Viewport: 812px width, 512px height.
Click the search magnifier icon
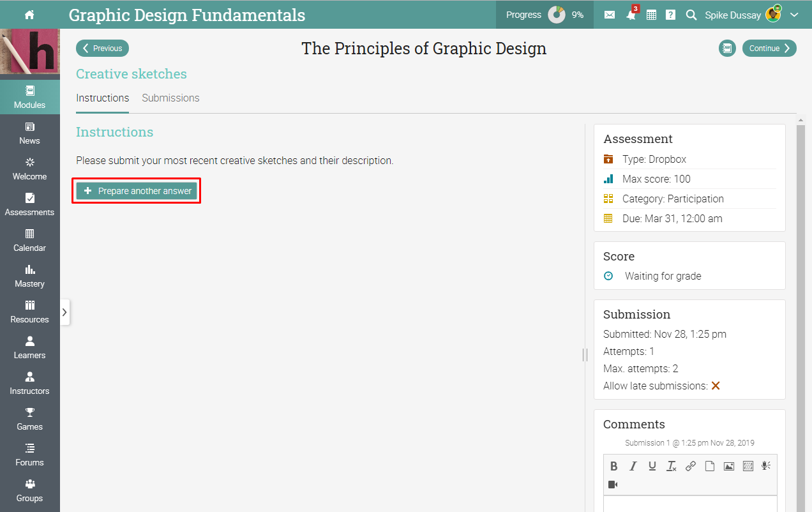click(691, 15)
